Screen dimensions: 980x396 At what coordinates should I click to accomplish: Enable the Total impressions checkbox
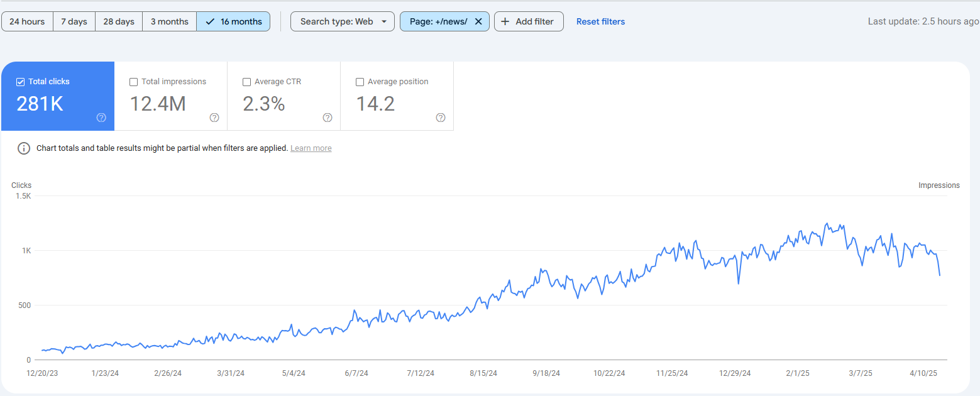133,82
